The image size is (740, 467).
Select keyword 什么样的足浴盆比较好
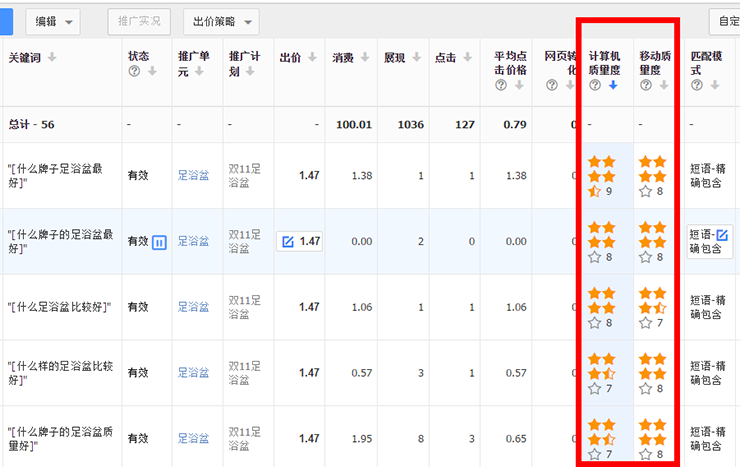[60, 373]
